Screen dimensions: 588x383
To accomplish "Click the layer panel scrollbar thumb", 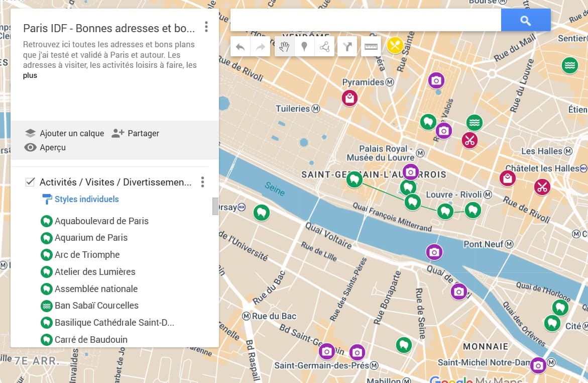I will pos(215,206).
